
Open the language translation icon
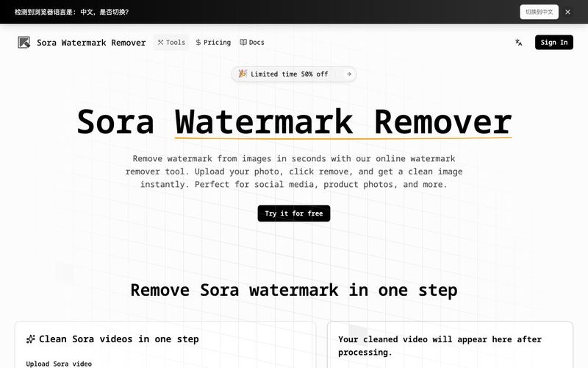point(518,43)
